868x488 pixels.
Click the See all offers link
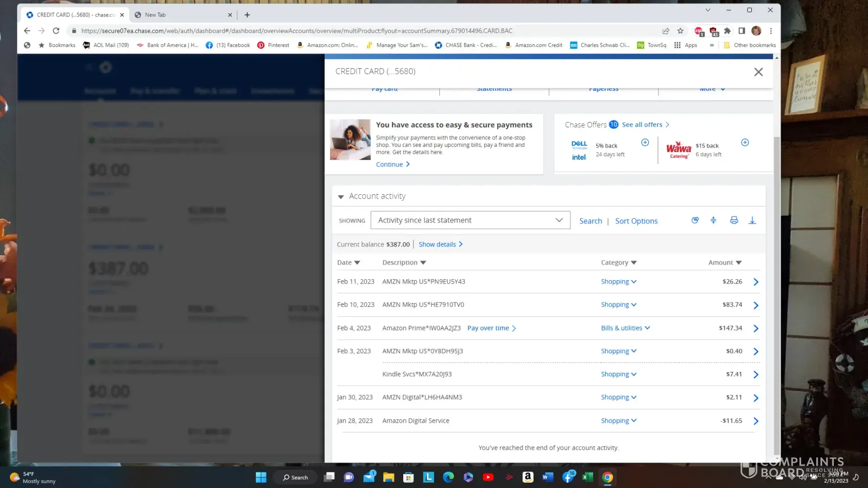coord(645,125)
